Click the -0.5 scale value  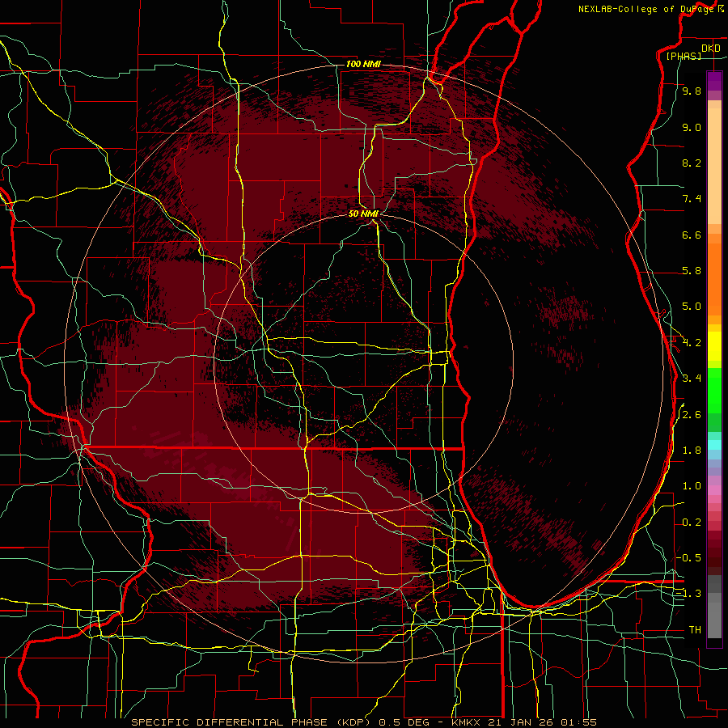pyautogui.click(x=689, y=557)
